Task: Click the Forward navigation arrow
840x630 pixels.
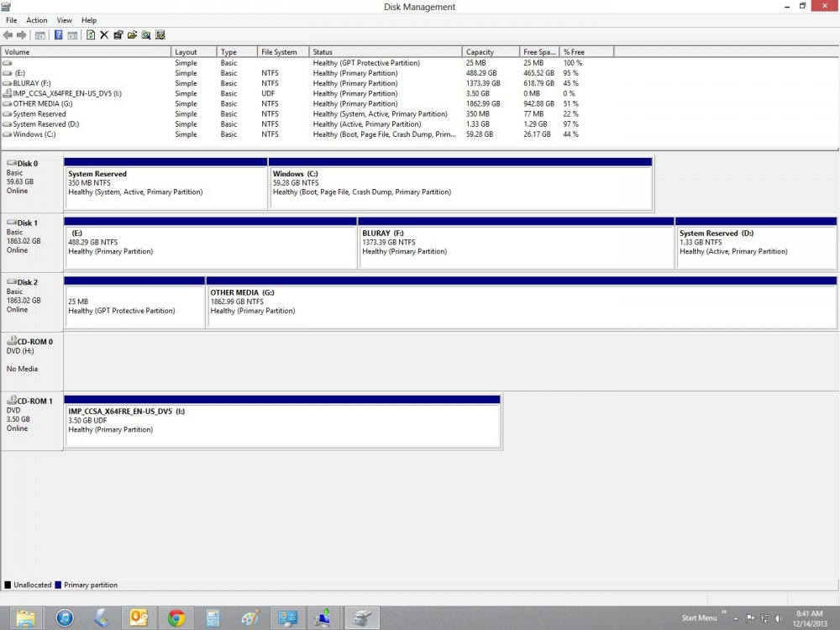Action: click(x=21, y=34)
